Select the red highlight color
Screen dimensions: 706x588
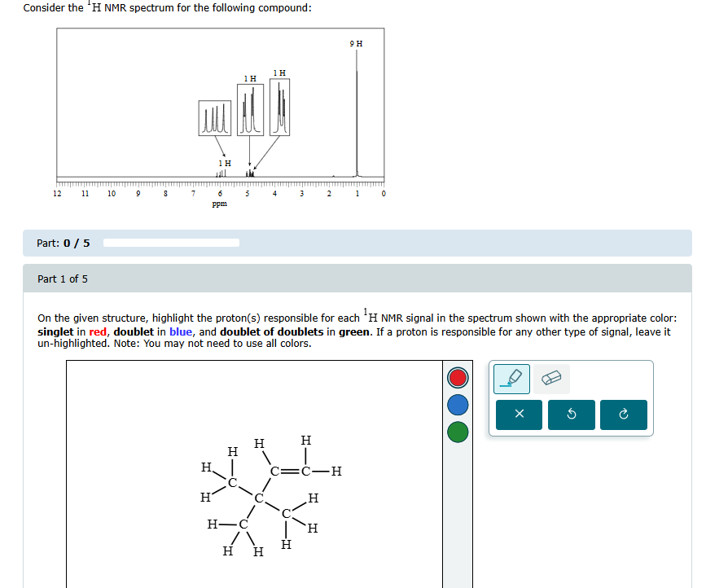pyautogui.click(x=457, y=377)
